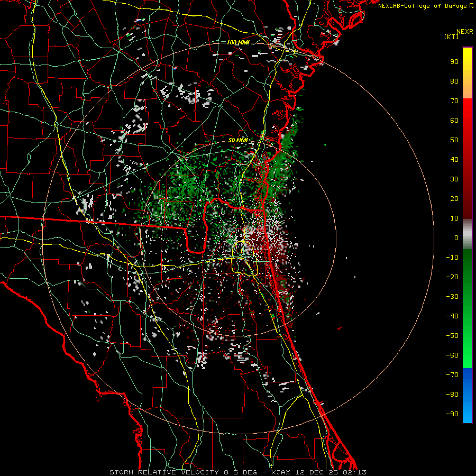This screenshot has width=476, height=476.
Task: Click the -30 value on the velocity scale
Action: (x=452, y=297)
